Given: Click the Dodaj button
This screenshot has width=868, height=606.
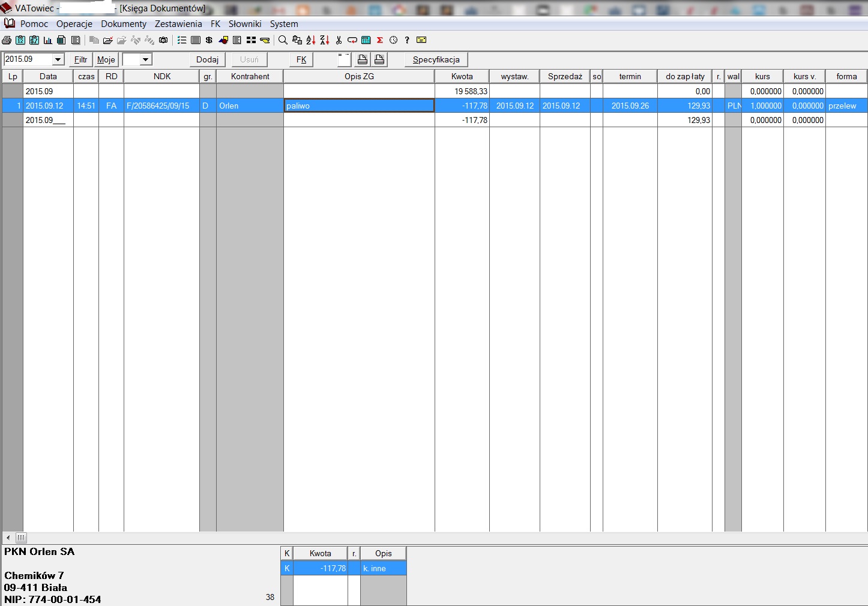Looking at the screenshot, I should tap(207, 59).
